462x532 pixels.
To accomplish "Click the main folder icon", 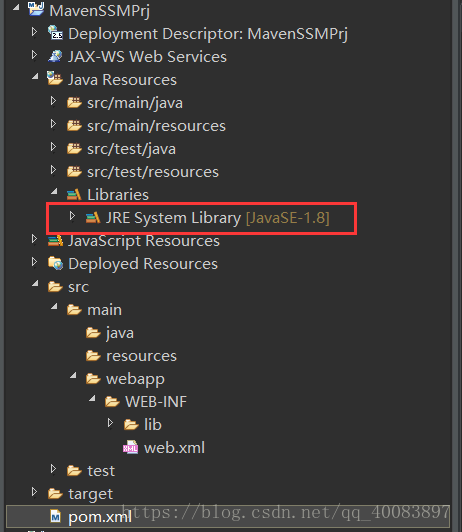I will (x=74, y=310).
